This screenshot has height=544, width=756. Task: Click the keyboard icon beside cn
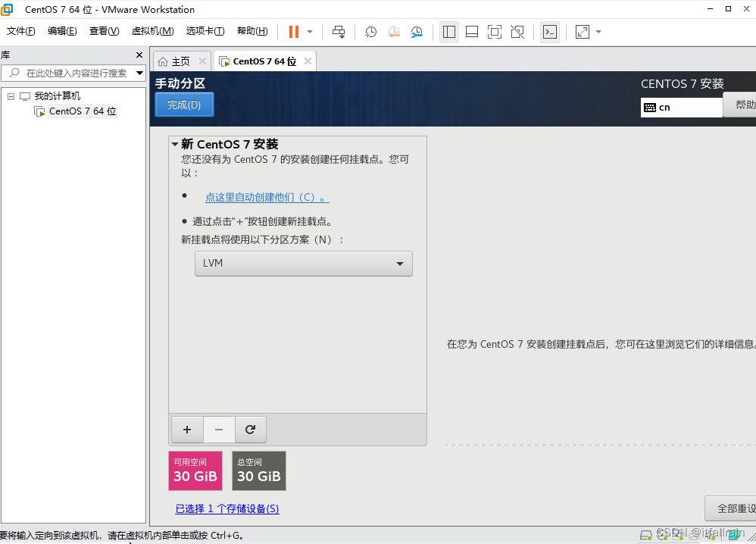(650, 108)
